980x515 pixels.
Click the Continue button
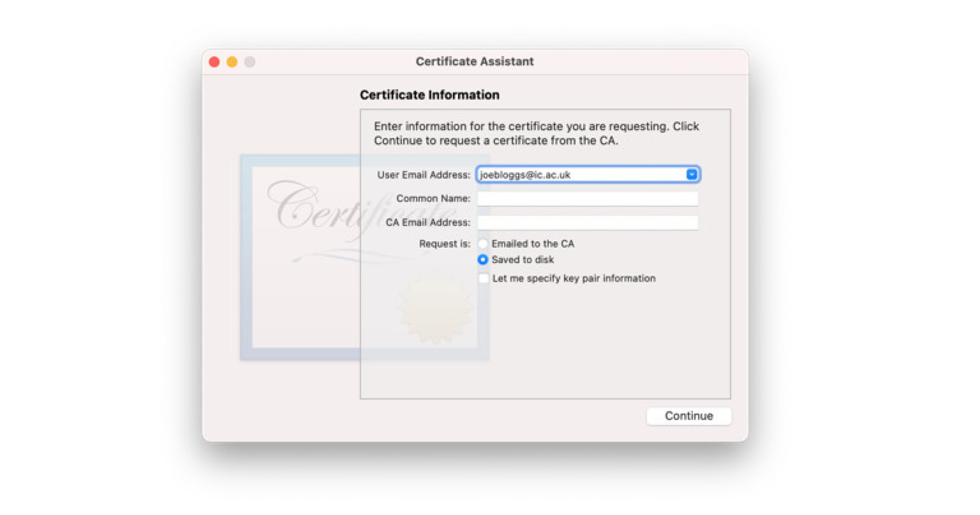click(688, 416)
